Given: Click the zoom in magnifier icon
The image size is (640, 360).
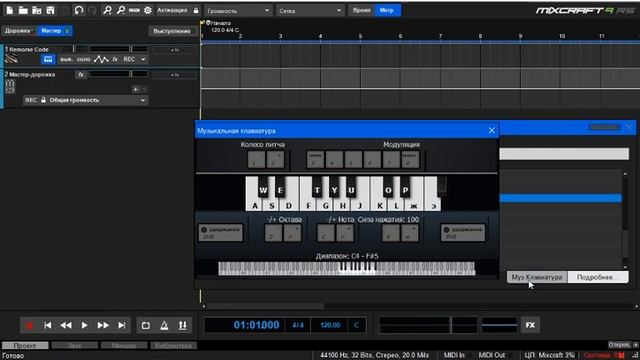Looking at the screenshot, I should pos(107,10).
